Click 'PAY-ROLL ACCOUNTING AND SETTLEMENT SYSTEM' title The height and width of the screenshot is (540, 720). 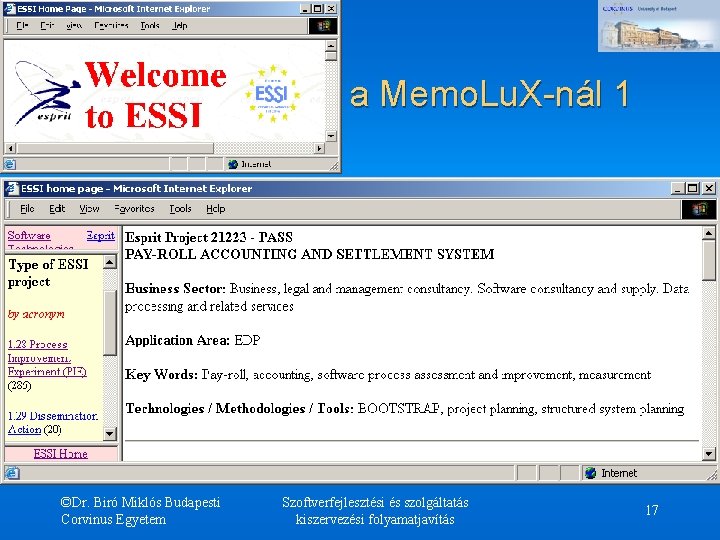click(x=309, y=254)
